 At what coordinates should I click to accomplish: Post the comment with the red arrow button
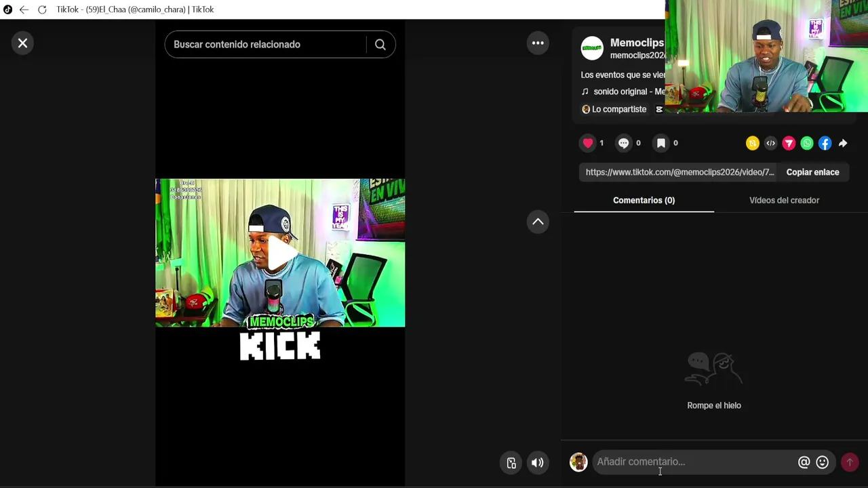850,462
